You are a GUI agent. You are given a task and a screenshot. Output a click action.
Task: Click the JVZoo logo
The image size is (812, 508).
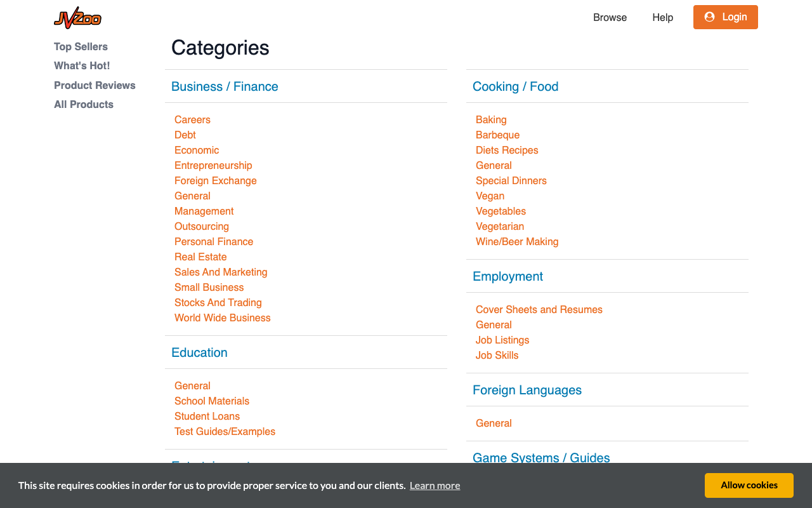77,18
